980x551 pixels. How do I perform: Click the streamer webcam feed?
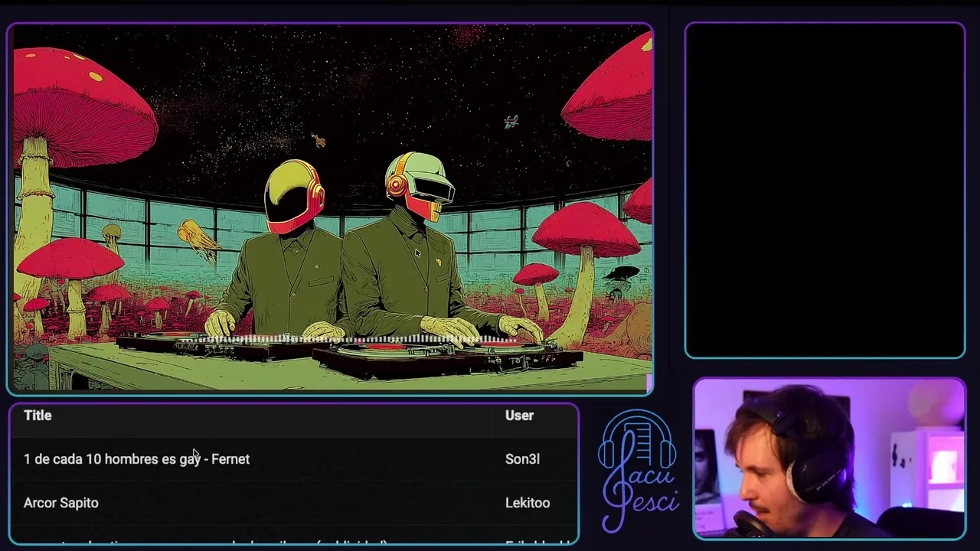coord(829,458)
